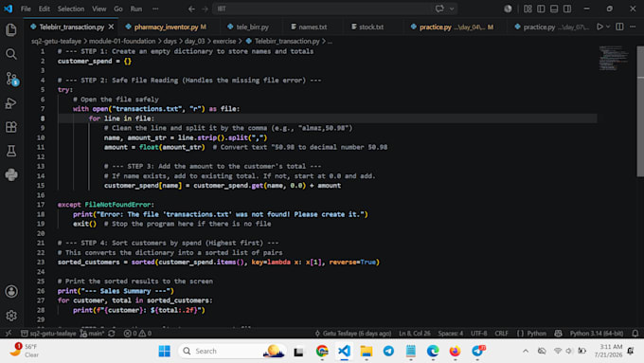Open More Actions ellipsis in editor tab bar
The width and height of the screenshot is (644, 363).
pyautogui.click(x=633, y=27)
